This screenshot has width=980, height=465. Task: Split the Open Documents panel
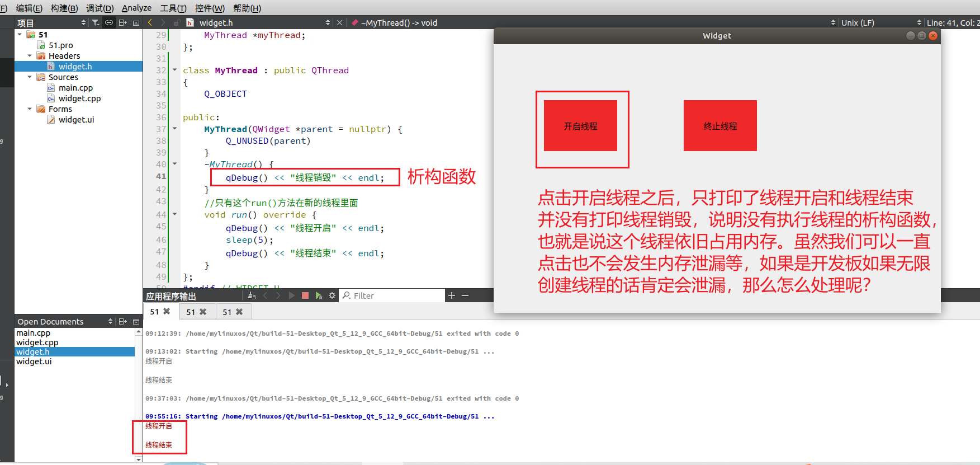pyautogui.click(x=123, y=321)
